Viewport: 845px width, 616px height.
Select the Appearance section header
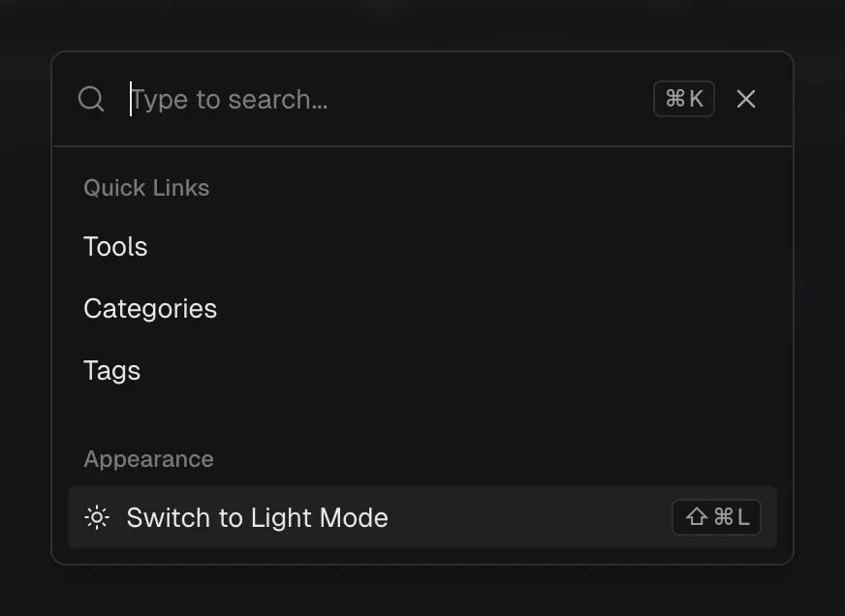point(148,458)
